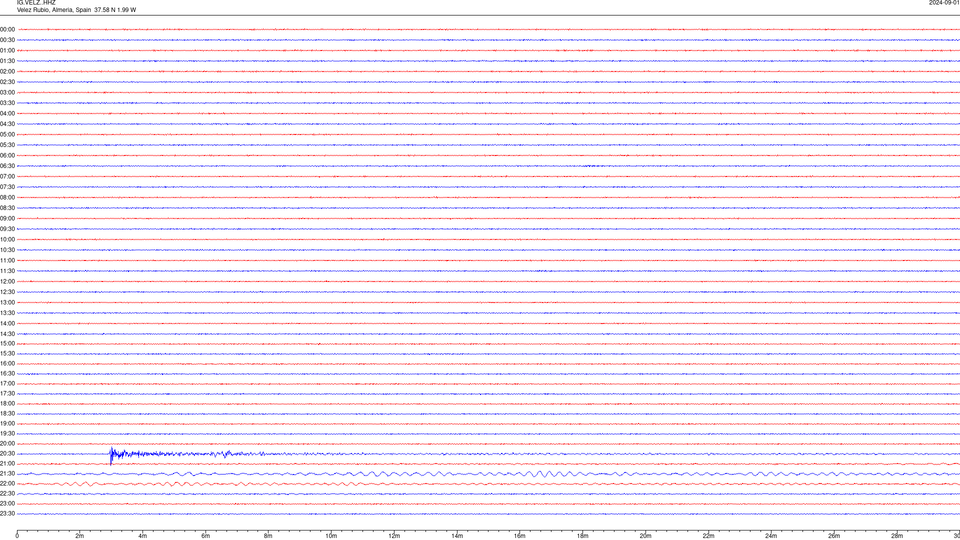The width and height of the screenshot is (960, 540).
Task: Select the 05:00 time row label
Action: (x=7, y=134)
